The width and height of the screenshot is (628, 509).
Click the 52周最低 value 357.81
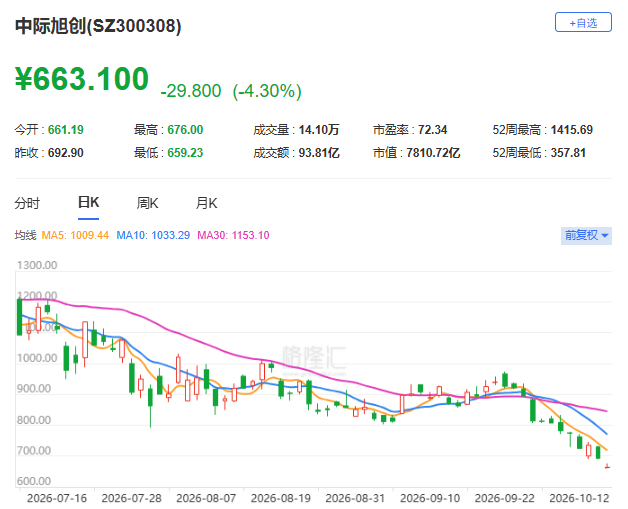pos(568,153)
